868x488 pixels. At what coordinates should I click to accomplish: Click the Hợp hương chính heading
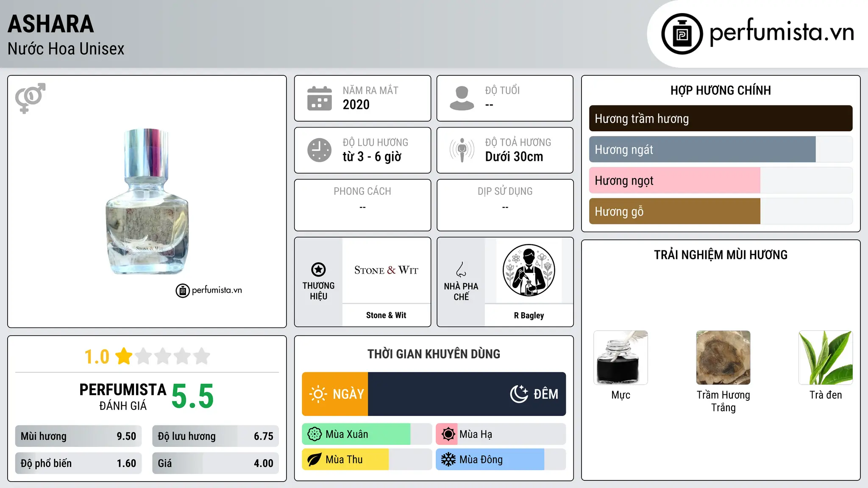point(721,90)
